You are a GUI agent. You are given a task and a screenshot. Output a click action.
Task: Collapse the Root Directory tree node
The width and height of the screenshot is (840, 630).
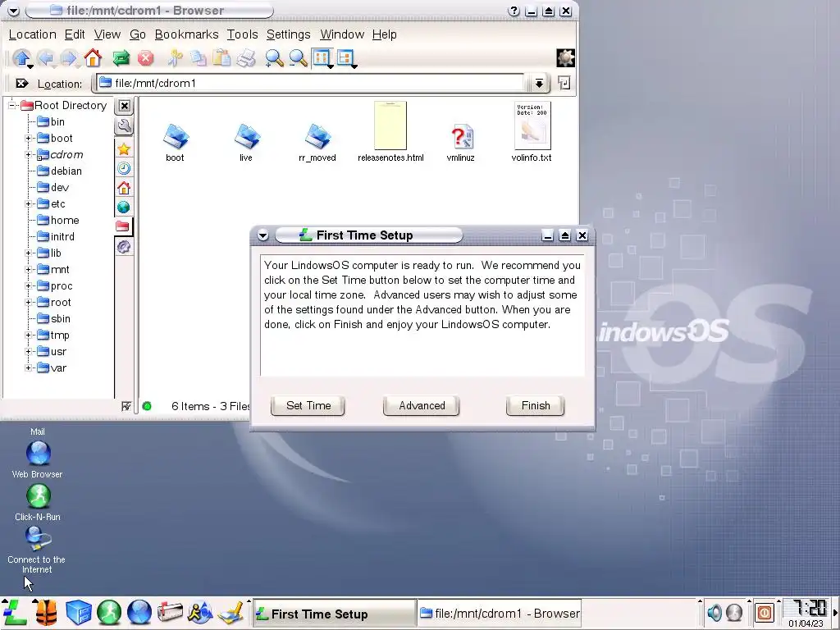(x=11, y=105)
